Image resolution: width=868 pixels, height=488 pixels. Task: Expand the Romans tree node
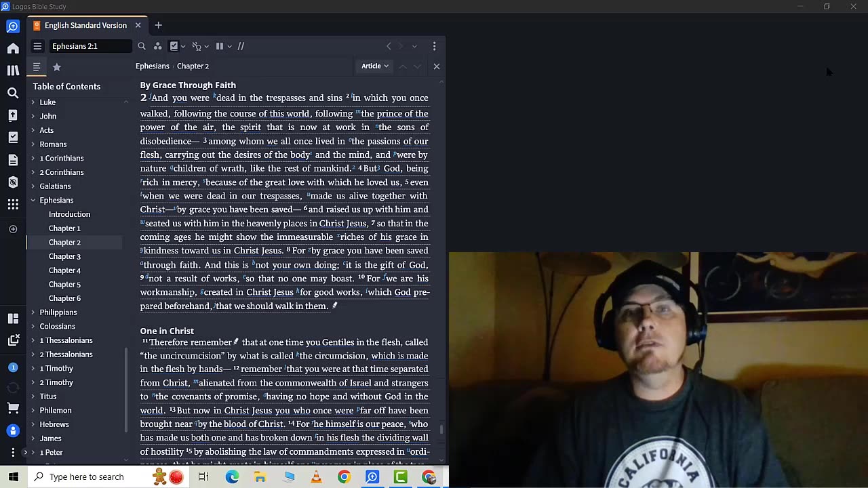click(x=33, y=144)
